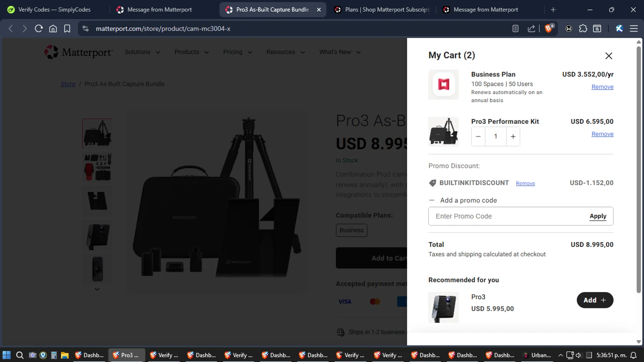Screen dimensions: 644x362
Task: Click the recommended Pro3 camera image
Action: [x=444, y=307]
